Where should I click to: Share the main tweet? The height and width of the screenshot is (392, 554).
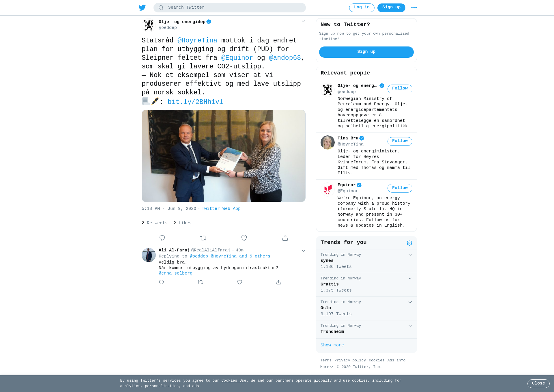[285, 238]
